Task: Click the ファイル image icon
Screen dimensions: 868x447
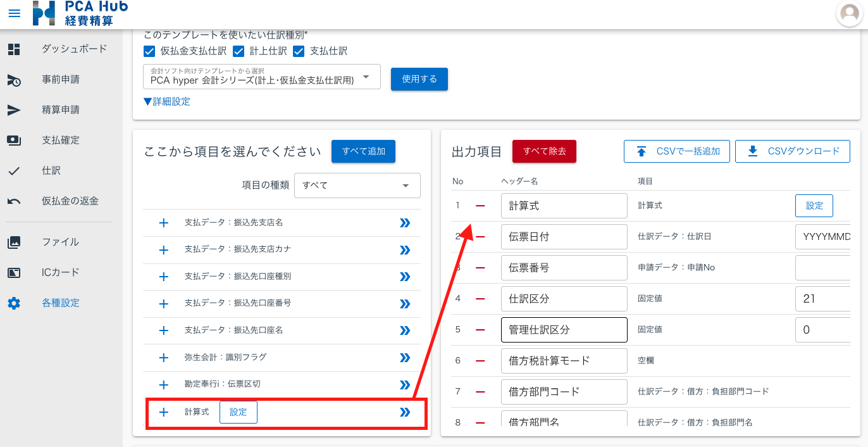Action: click(14, 242)
